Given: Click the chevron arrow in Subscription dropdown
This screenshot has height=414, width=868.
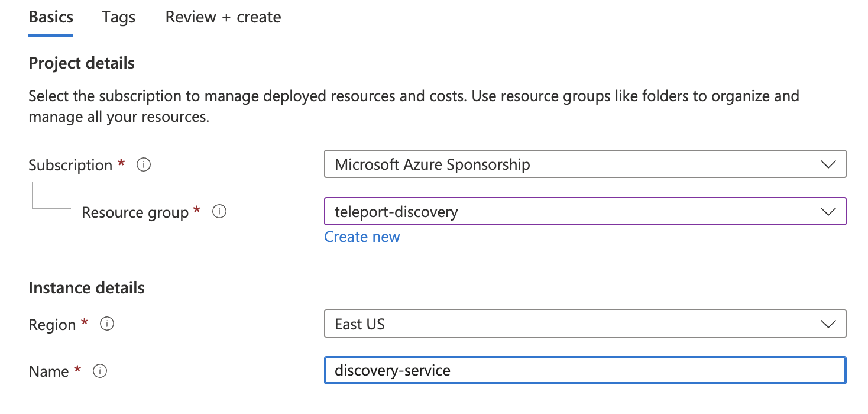Looking at the screenshot, I should [x=828, y=164].
